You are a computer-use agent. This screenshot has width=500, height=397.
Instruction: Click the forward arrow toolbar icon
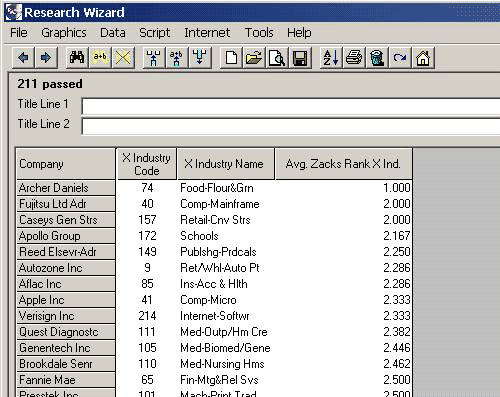[x=46, y=58]
